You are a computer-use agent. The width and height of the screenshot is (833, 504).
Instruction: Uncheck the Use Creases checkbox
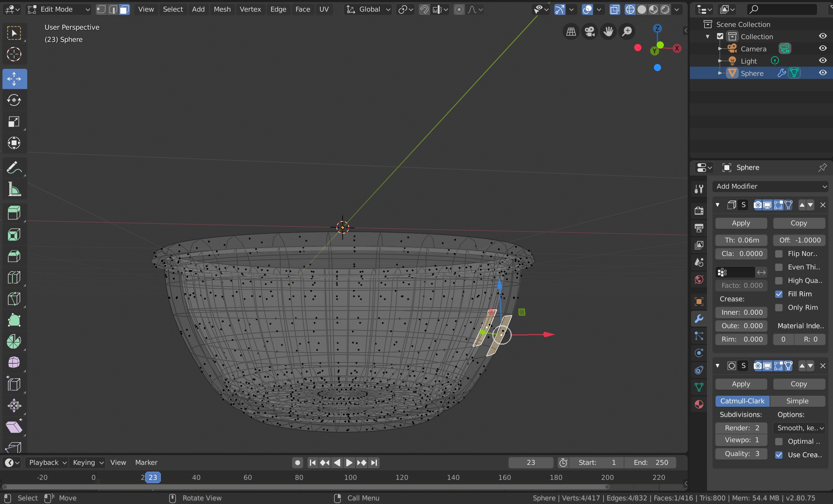click(779, 455)
